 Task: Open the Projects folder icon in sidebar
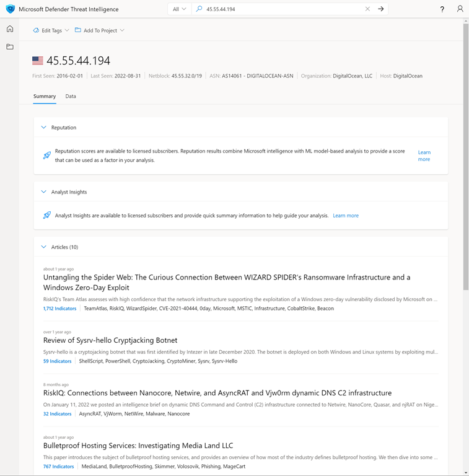click(10, 46)
